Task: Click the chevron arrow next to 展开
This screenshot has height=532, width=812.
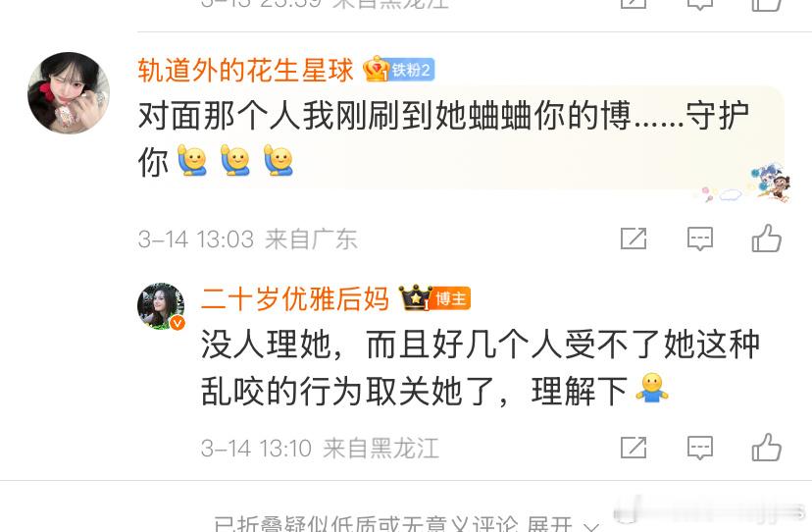Action: coord(590,526)
